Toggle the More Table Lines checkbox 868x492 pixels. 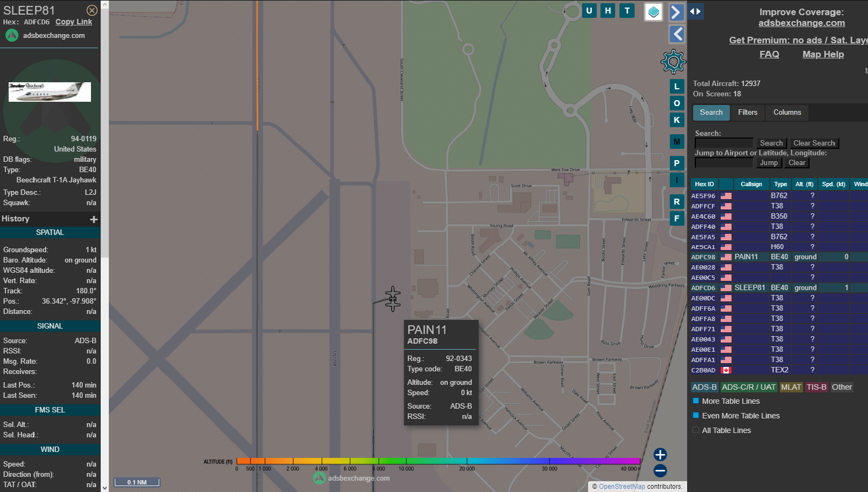tap(696, 401)
